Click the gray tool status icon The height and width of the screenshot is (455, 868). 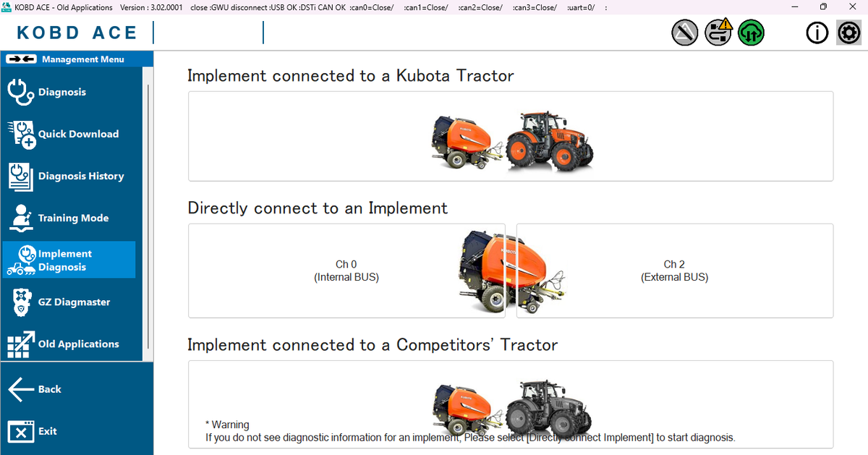(x=685, y=33)
